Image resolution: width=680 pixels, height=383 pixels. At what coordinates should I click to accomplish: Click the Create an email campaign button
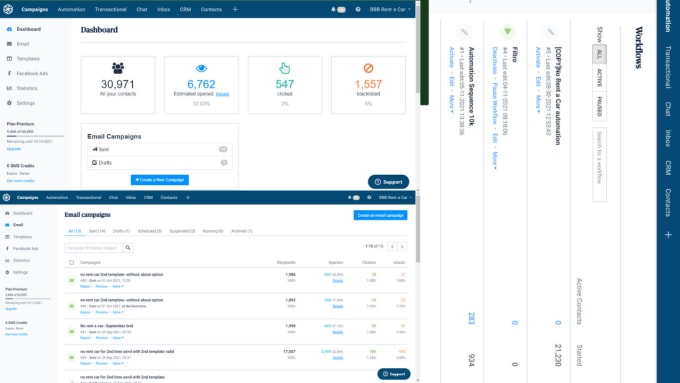(x=380, y=215)
